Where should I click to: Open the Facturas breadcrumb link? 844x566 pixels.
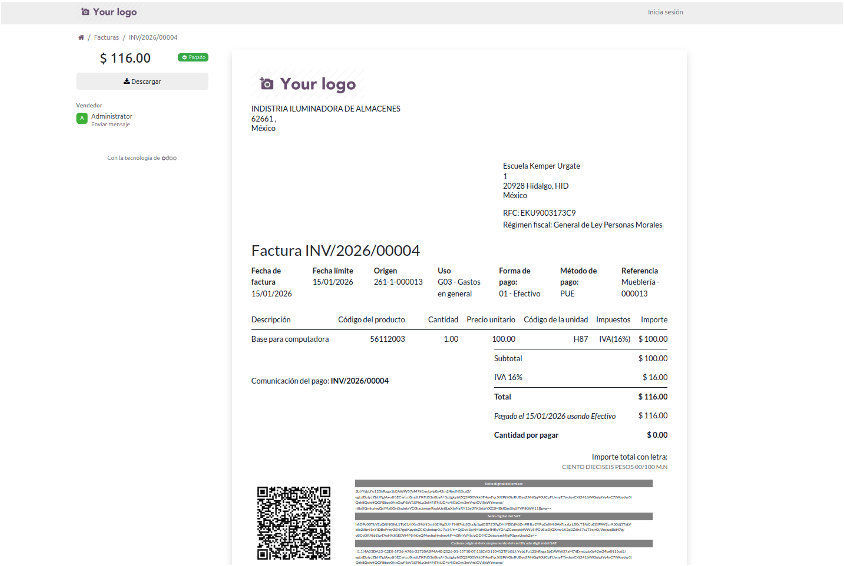click(107, 38)
